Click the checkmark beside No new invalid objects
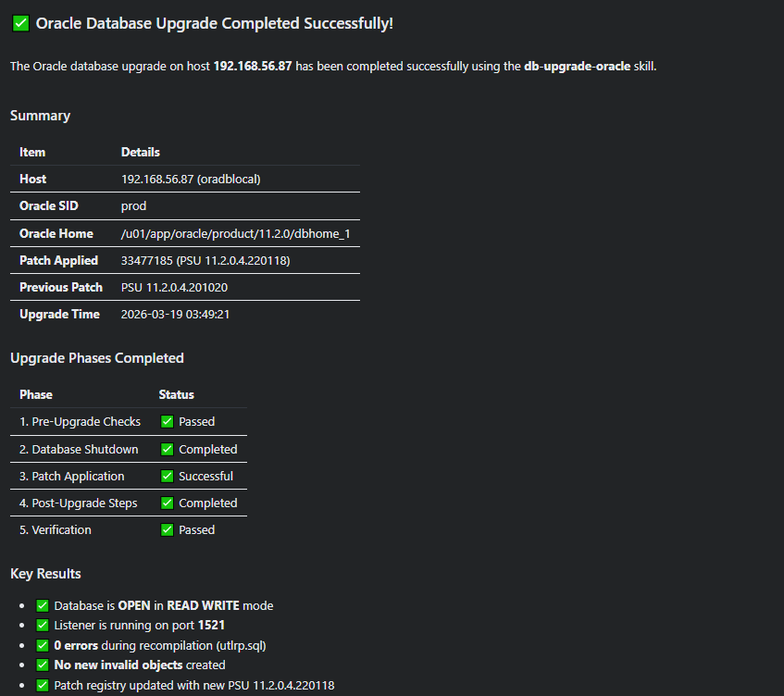 [x=43, y=665]
